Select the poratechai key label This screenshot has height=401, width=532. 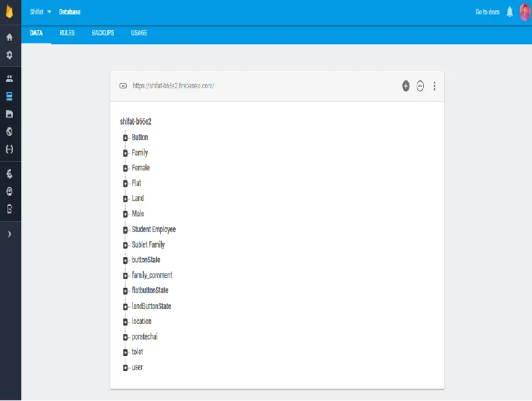(145, 337)
